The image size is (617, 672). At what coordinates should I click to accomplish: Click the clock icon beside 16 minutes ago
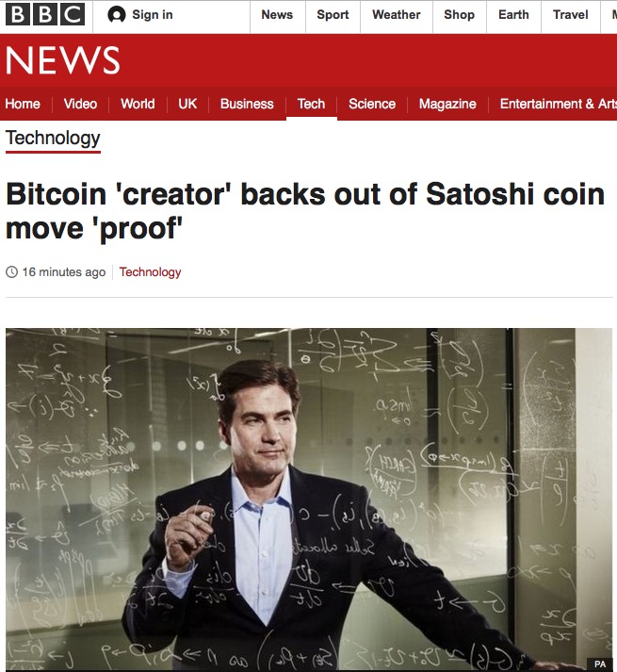11,271
